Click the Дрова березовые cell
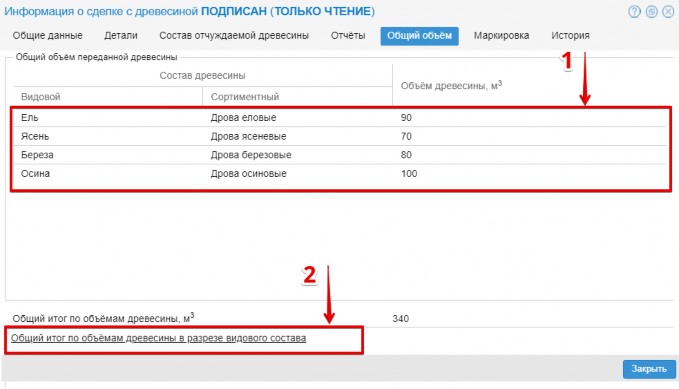This screenshot has height=389, width=679. click(x=251, y=155)
